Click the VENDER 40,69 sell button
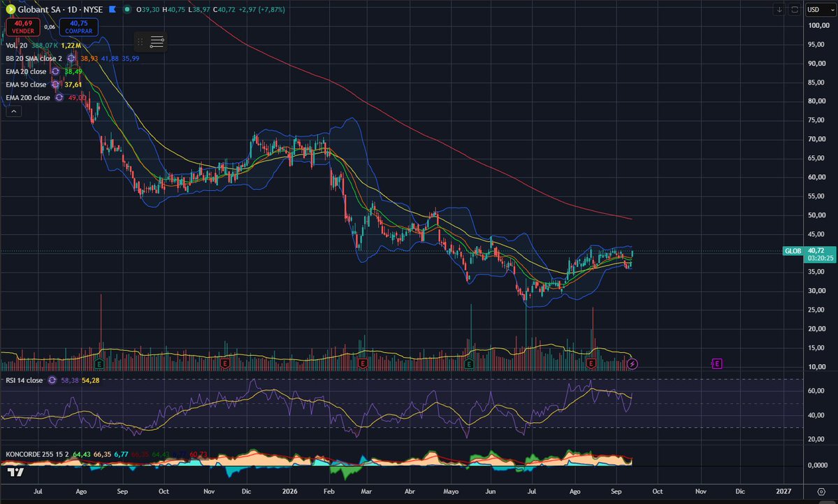The height and width of the screenshot is (504, 838). click(23, 27)
